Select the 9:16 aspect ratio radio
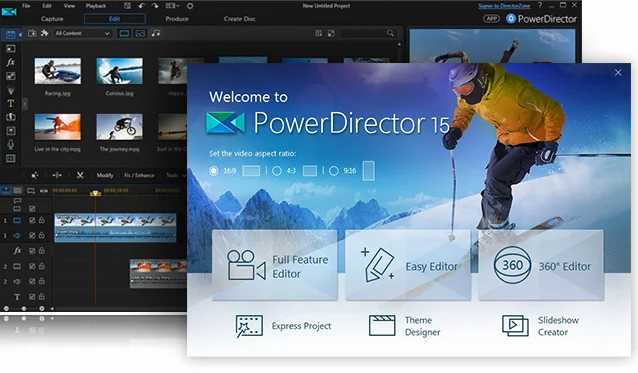The height and width of the screenshot is (373, 638). 334,171
